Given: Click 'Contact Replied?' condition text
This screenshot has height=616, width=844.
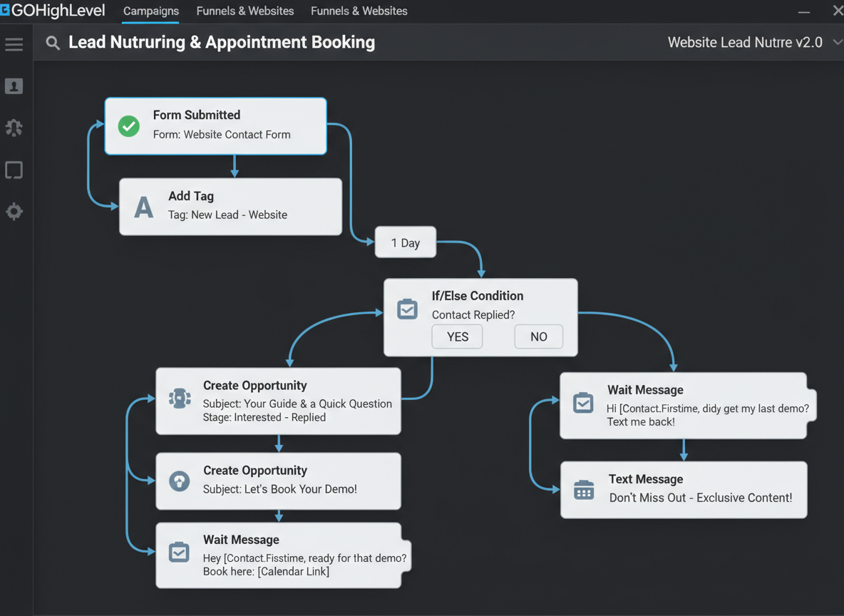Looking at the screenshot, I should 473,315.
